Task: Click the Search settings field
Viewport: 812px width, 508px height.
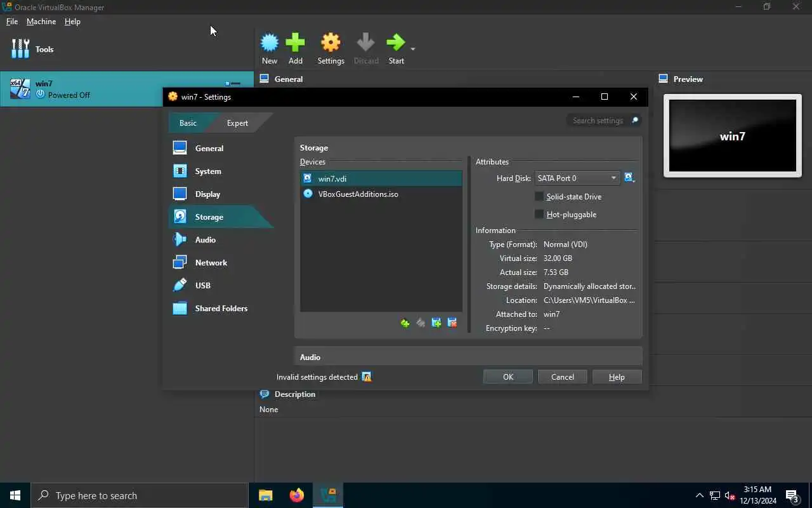Action: (x=603, y=120)
